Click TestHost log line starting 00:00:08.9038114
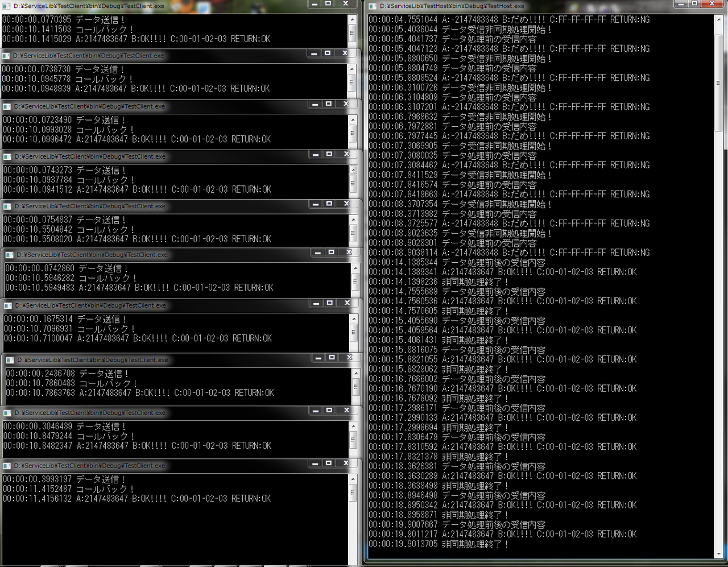The width and height of the screenshot is (728, 567). point(509,253)
